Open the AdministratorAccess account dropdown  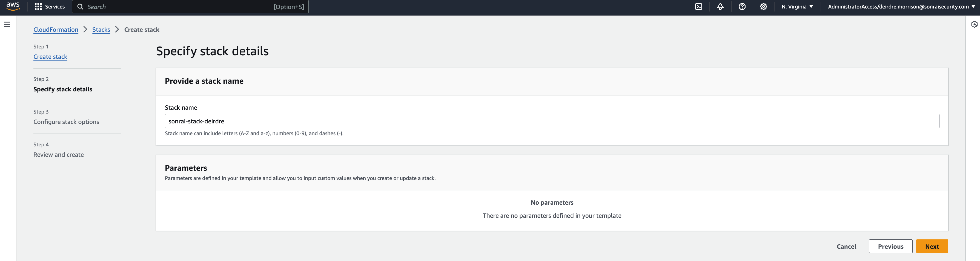tap(901, 7)
